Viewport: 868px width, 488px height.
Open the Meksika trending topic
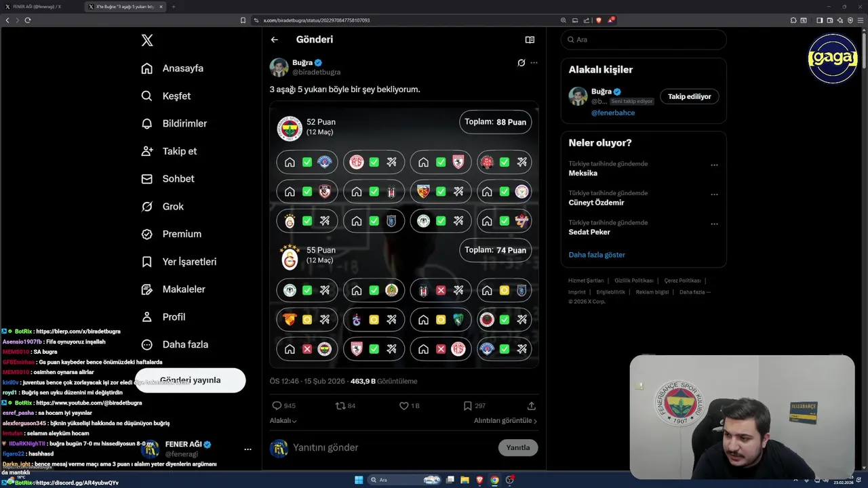pos(583,174)
